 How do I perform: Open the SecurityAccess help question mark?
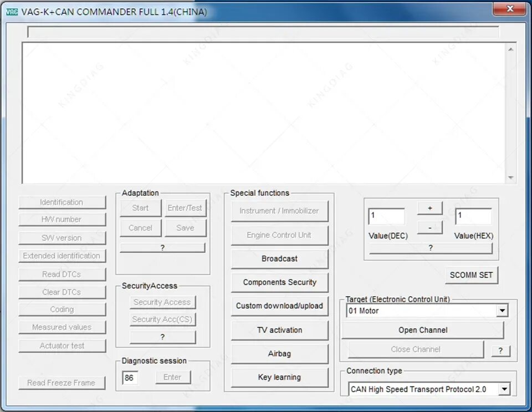coord(162,337)
